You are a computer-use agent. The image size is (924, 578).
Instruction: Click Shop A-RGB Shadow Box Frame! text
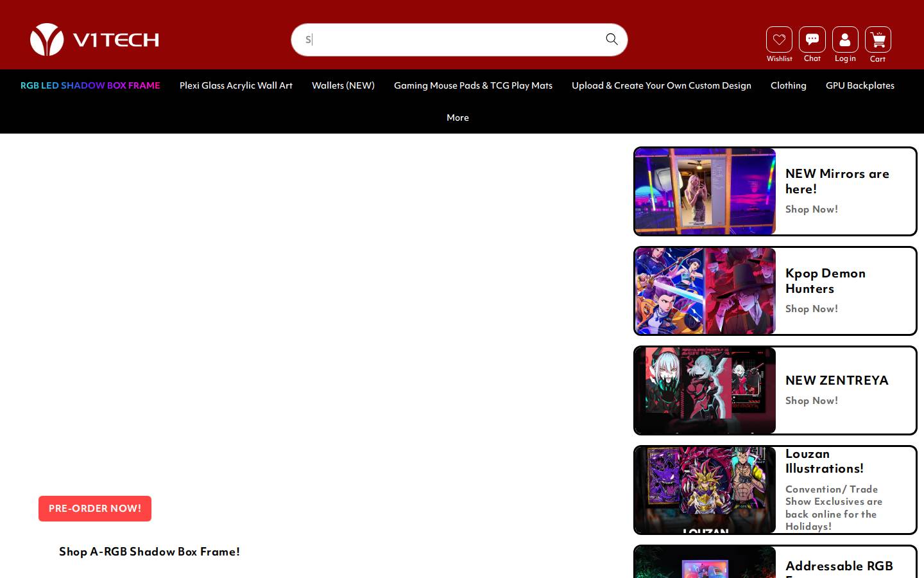[150, 552]
